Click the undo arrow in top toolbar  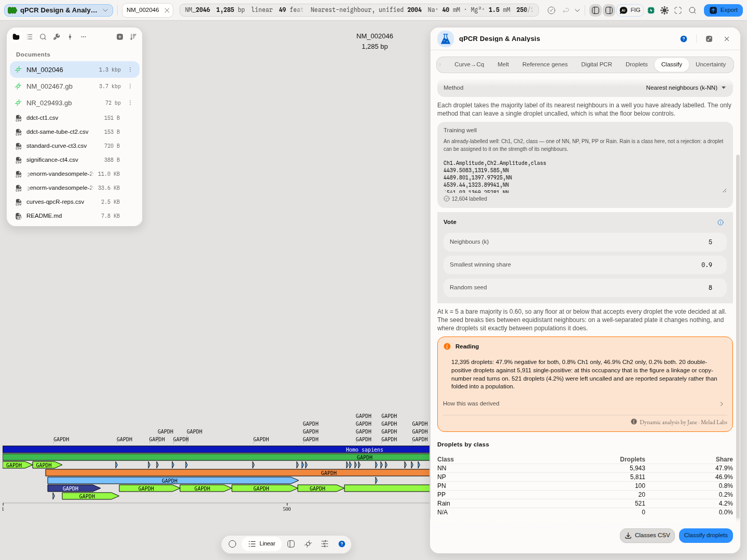(x=566, y=10)
